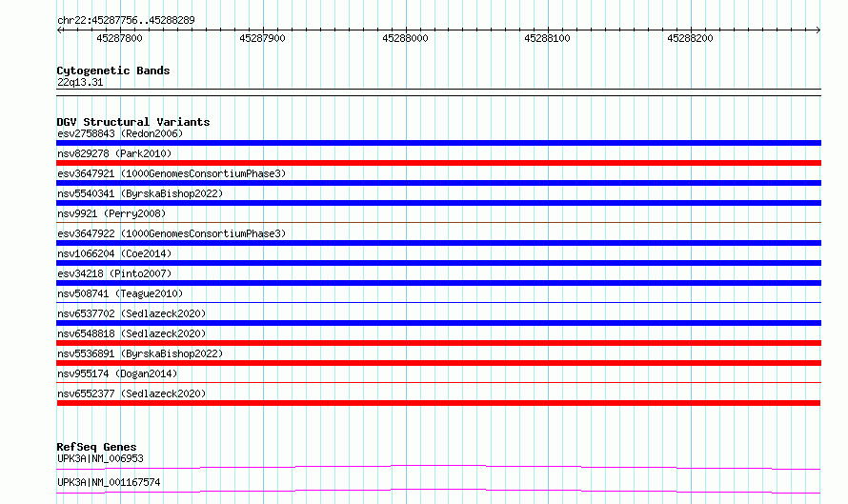
Task: Click the thin red line under nsv955174
Action: (438, 382)
